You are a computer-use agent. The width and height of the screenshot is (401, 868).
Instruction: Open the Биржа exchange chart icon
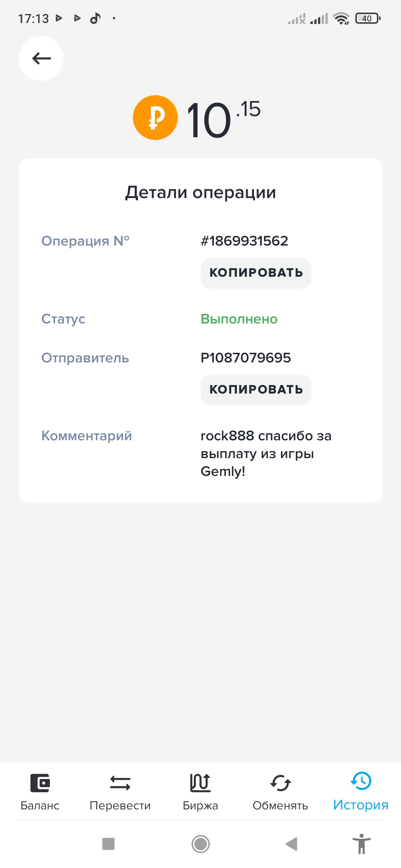click(x=200, y=783)
